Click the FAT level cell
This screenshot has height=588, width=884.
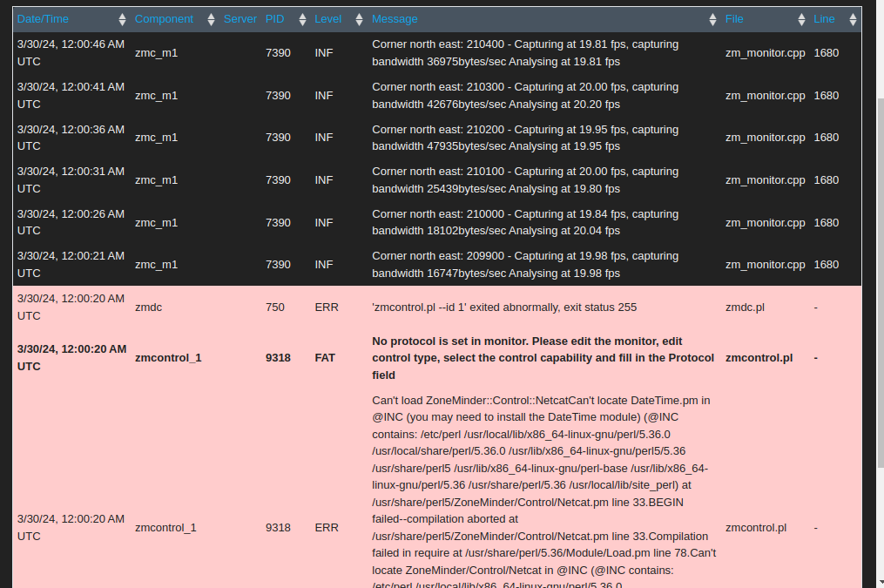pos(325,358)
